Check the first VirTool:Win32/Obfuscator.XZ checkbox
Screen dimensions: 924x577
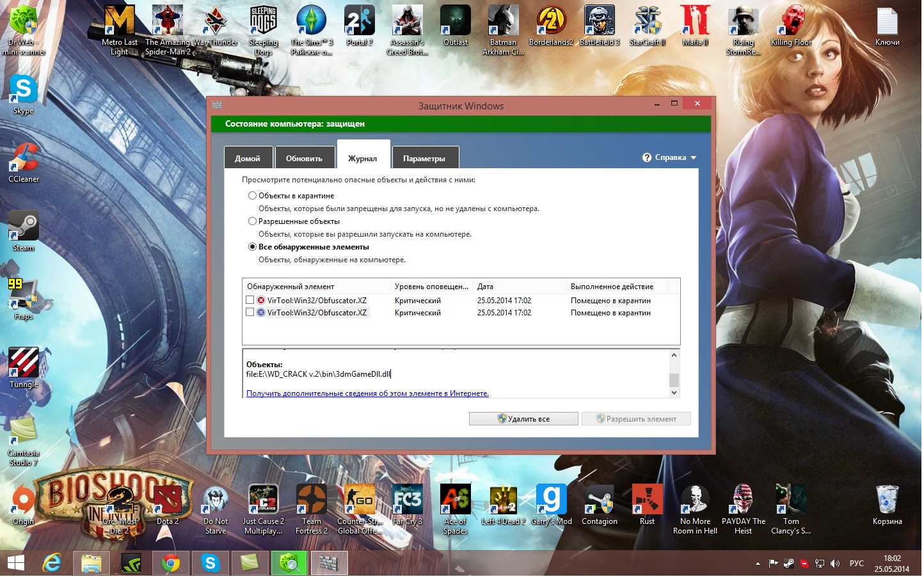pyautogui.click(x=250, y=300)
